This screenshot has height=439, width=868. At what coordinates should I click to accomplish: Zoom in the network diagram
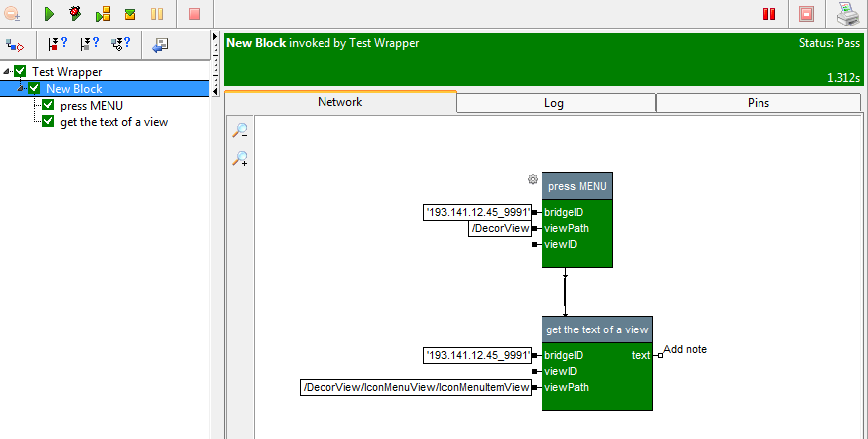point(240,159)
